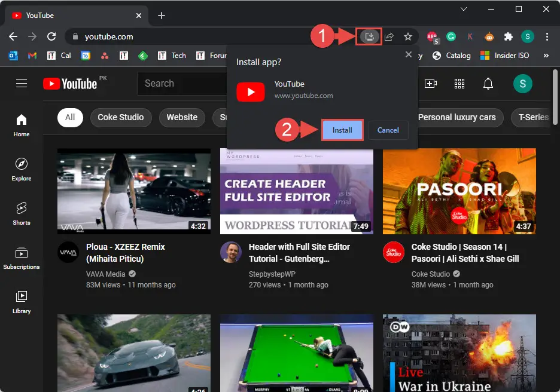The height and width of the screenshot is (392, 560).
Task: Select the All filter chip
Action: [x=70, y=117]
